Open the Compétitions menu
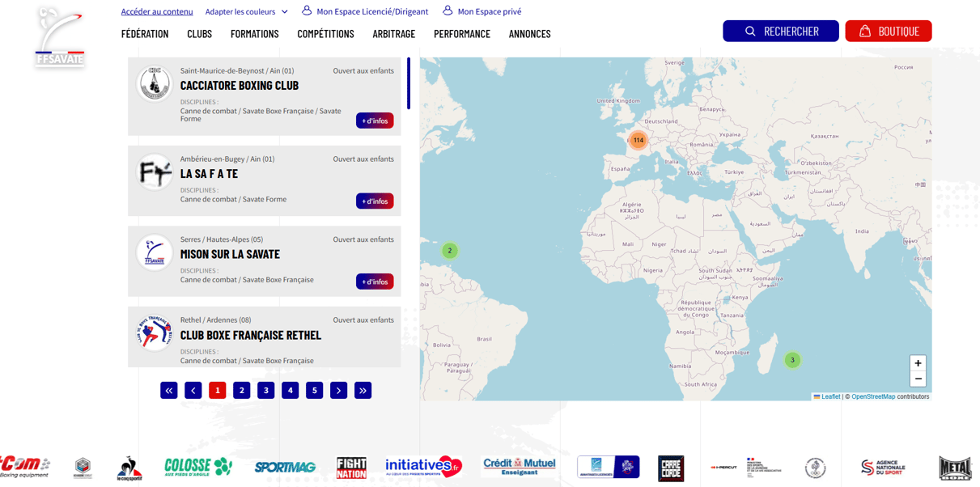 [325, 34]
